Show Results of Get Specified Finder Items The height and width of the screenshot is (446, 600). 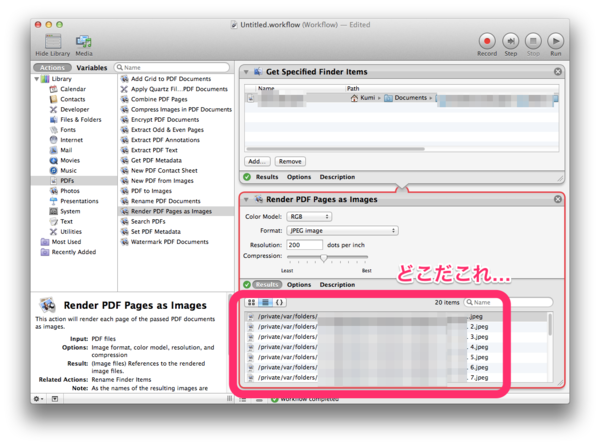pos(267,177)
